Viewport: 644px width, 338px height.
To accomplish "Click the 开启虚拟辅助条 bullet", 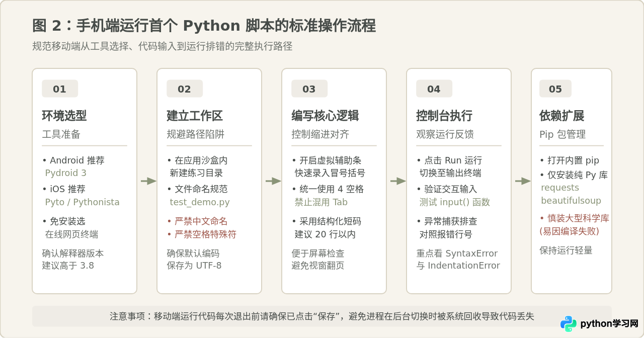I will 327,160.
